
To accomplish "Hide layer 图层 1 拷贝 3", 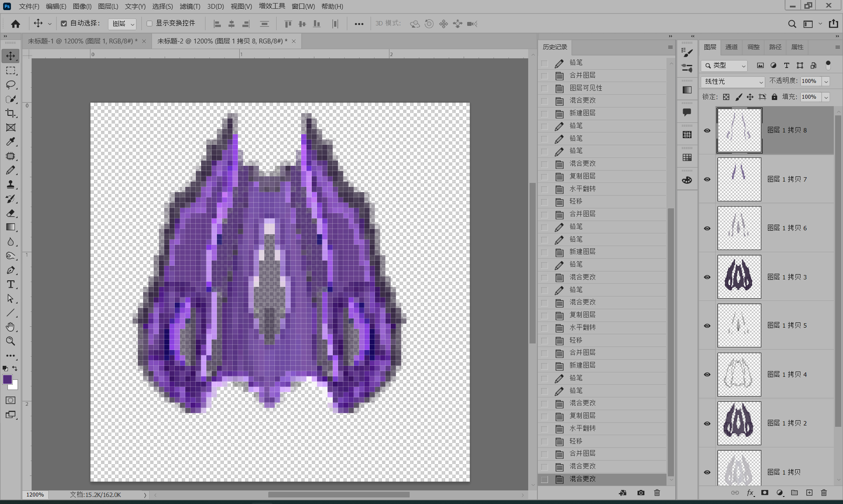I will tap(707, 277).
